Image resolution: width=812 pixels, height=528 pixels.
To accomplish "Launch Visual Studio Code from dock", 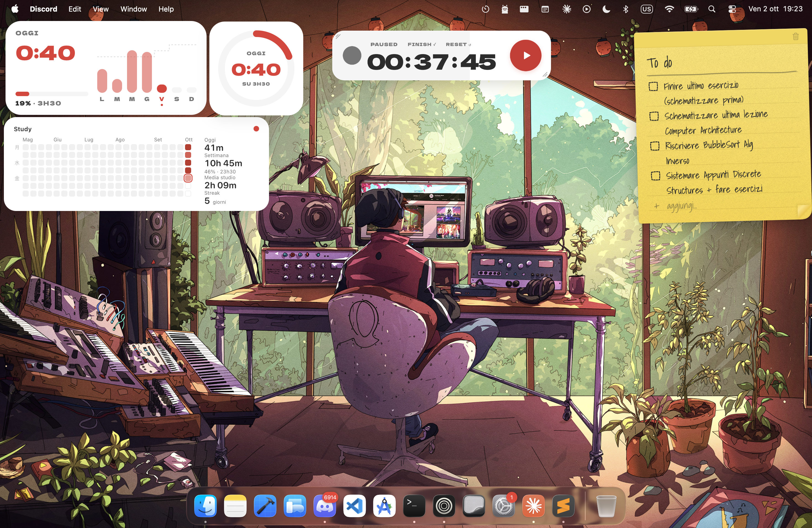I will [x=354, y=506].
